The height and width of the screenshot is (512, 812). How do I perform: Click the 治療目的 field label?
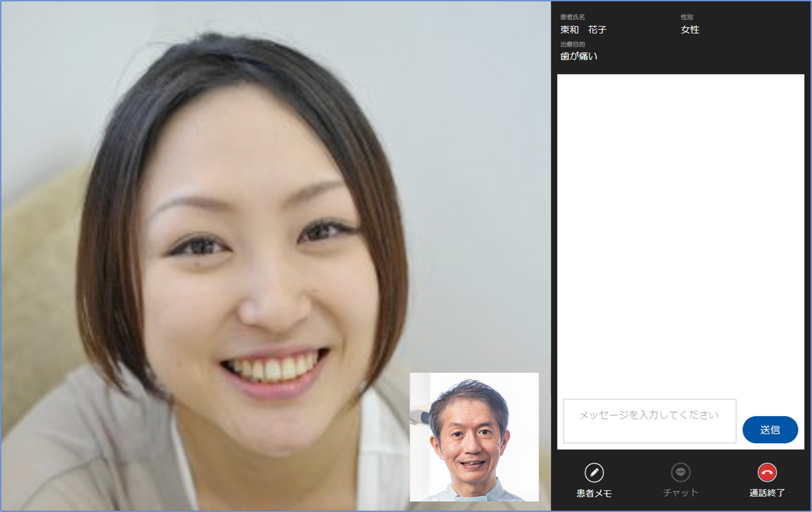pyautogui.click(x=572, y=44)
